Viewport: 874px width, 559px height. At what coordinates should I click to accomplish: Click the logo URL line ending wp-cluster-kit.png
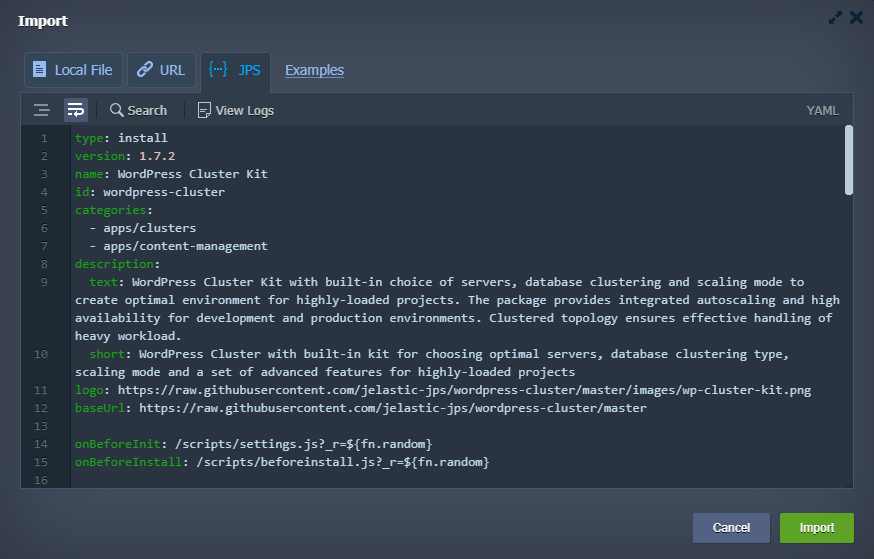pos(443,390)
